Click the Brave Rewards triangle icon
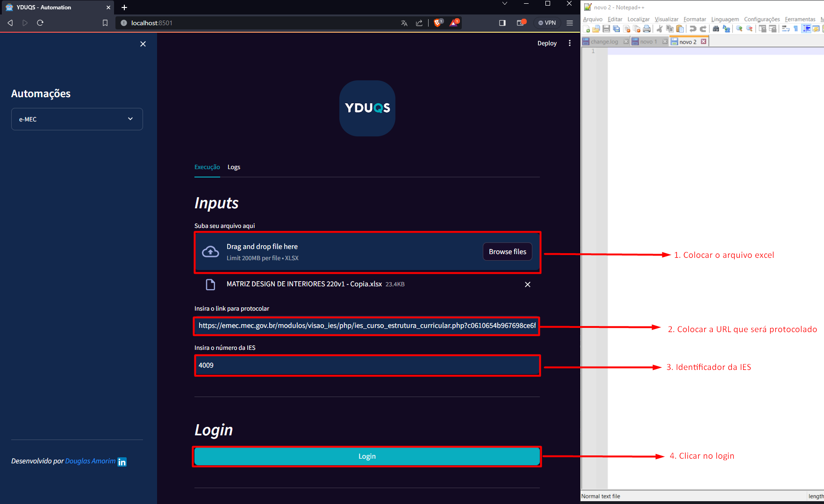 click(x=454, y=22)
